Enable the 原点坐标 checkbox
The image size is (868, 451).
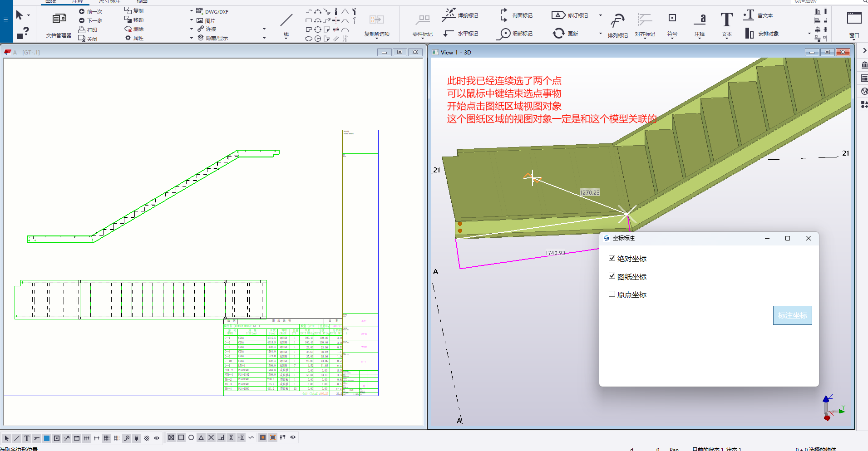612,294
